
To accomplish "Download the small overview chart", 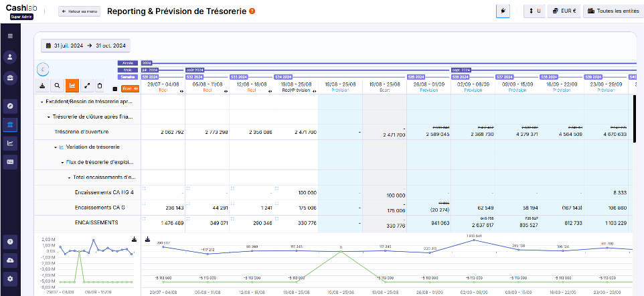I will 134,239.
